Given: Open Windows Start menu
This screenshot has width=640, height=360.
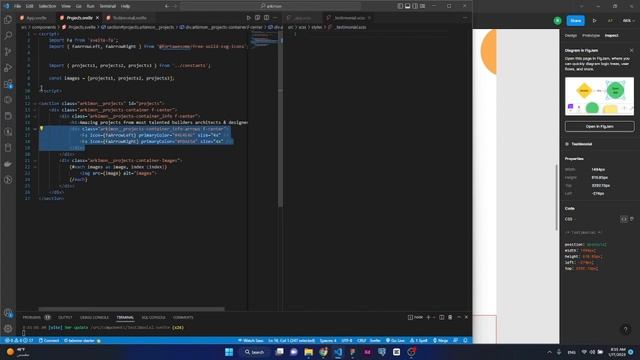Looking at the screenshot, I should (229, 352).
